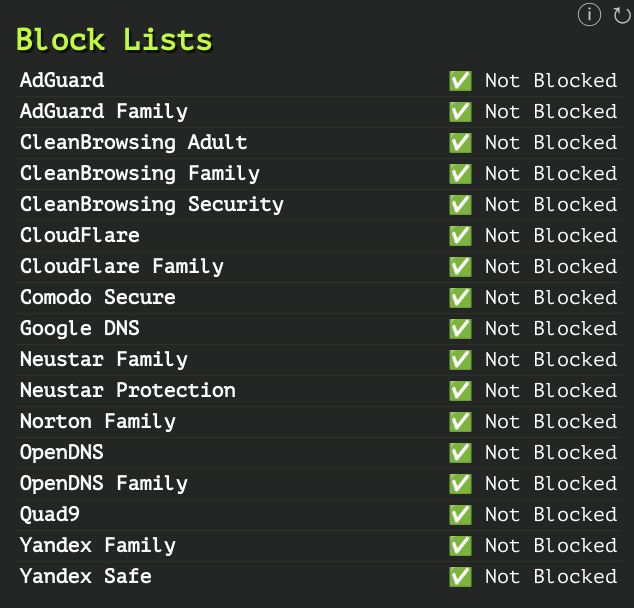
Task: Click the green checkmark for OpenDNS
Action: click(x=460, y=453)
